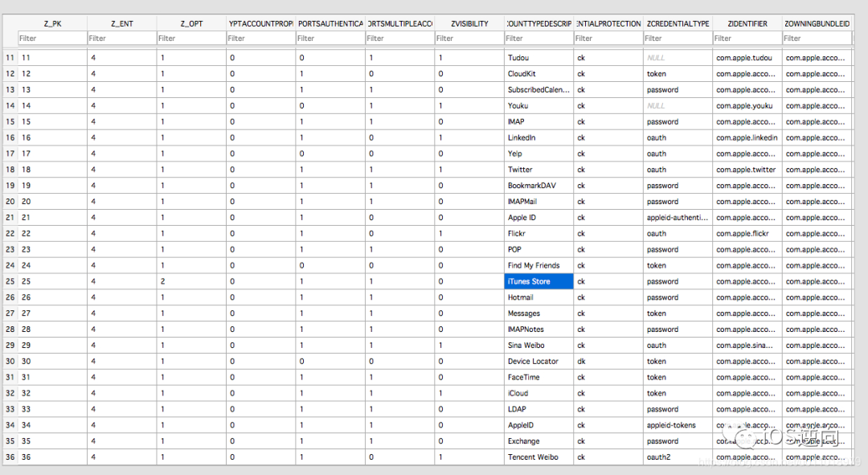Click the Messages cell

[538, 313]
